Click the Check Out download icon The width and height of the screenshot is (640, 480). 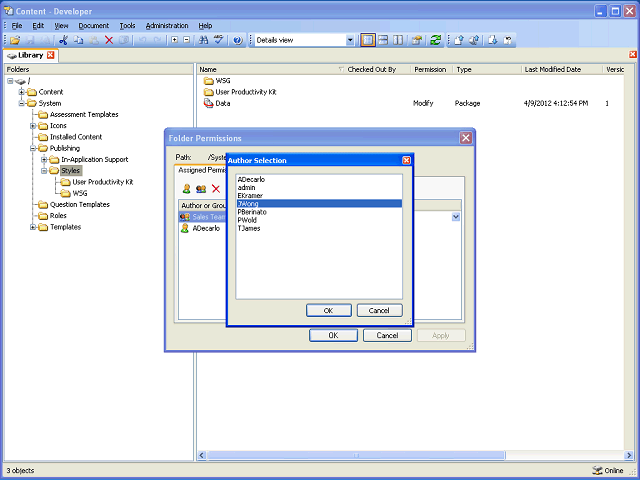493,40
